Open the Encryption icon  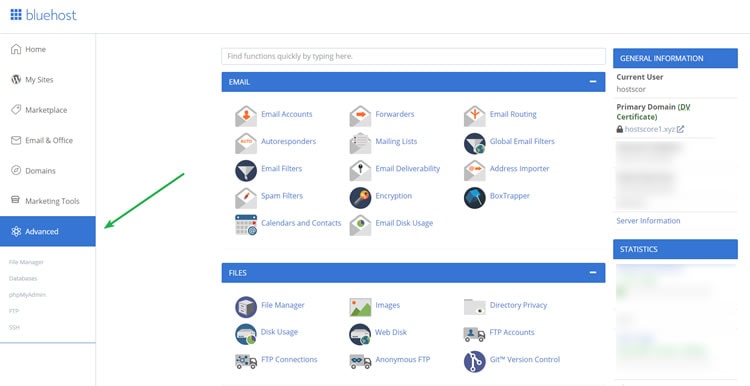tap(360, 198)
